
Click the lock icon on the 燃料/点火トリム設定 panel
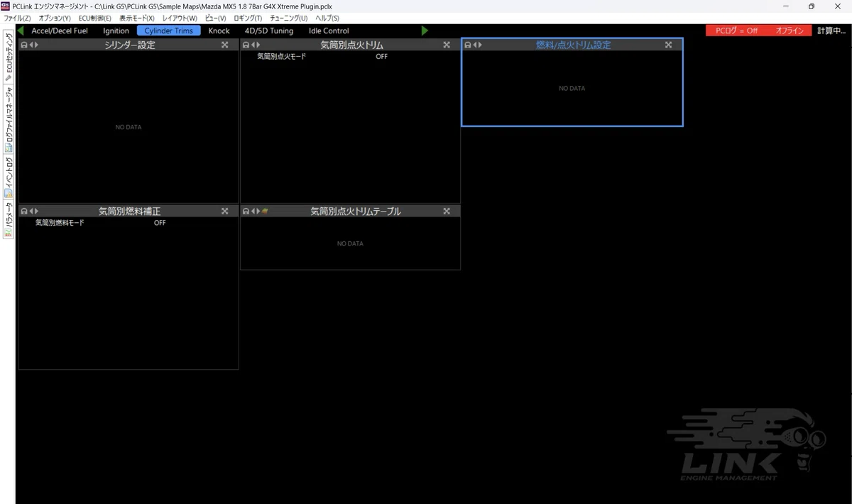coord(467,45)
